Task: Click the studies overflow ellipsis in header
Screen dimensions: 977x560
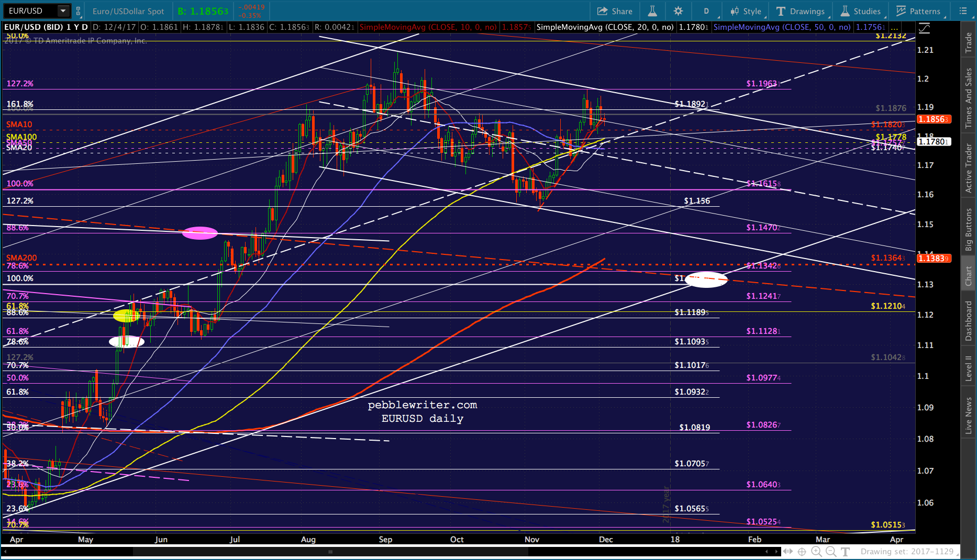Action: pos(894,27)
